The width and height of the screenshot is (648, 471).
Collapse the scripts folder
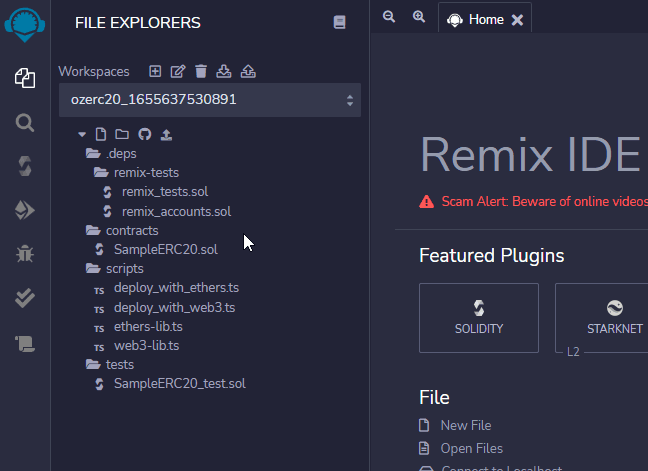(114, 269)
